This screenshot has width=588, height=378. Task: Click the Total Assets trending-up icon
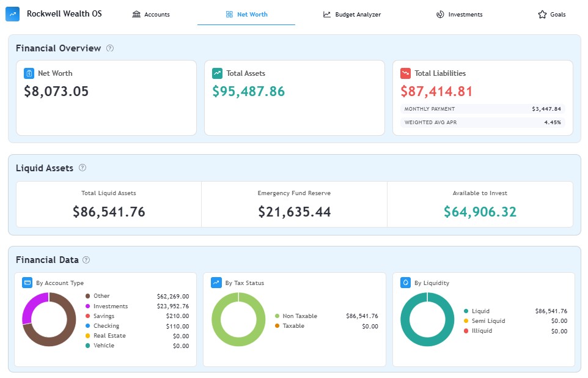(x=217, y=73)
